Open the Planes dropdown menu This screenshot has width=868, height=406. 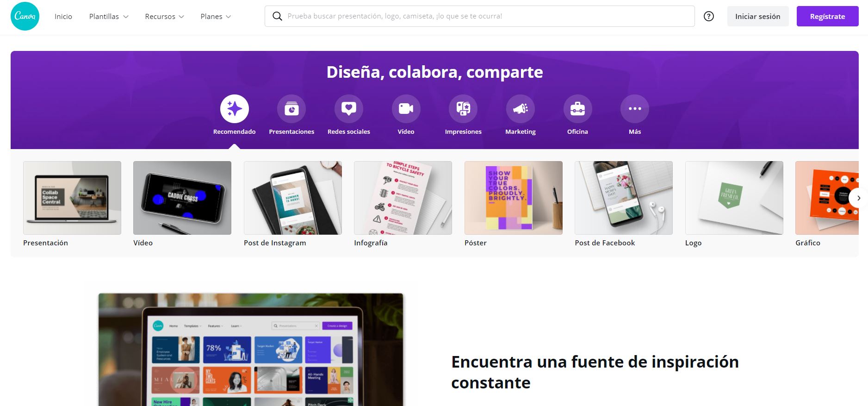point(216,16)
